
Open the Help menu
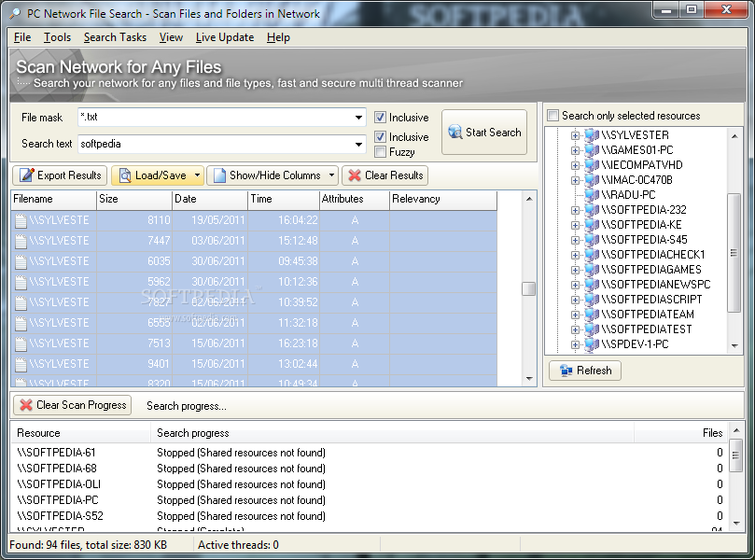tap(278, 37)
